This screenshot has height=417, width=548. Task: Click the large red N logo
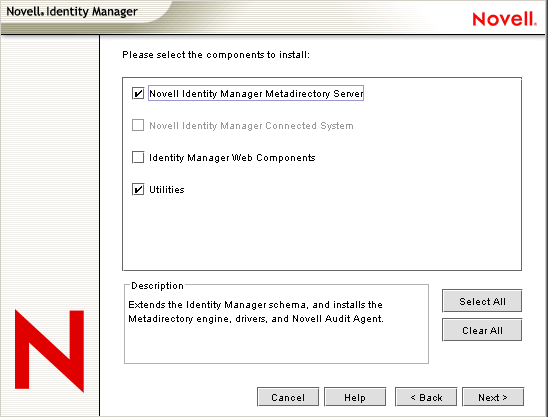coord(49,351)
